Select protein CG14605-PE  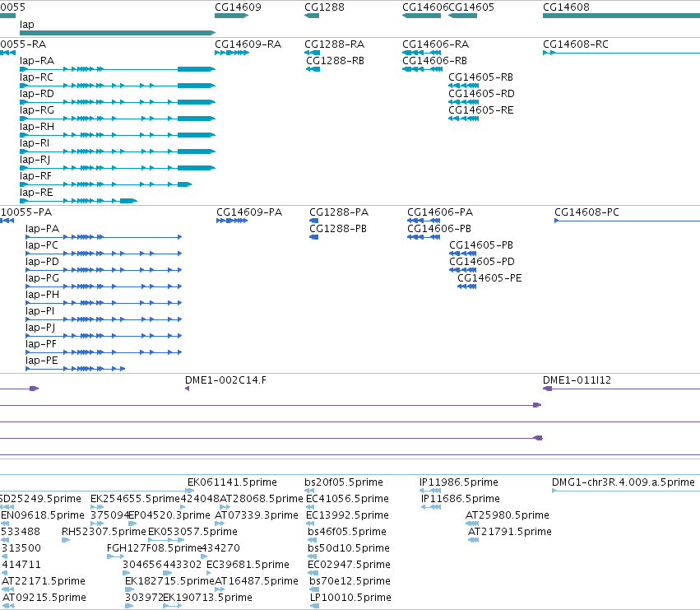[x=489, y=278]
